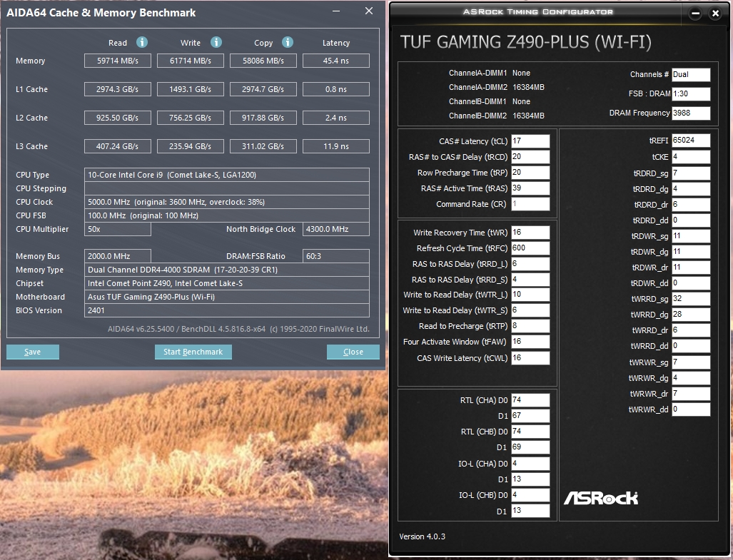Click the CPU Clock 5000.0 MHz field

tap(227, 202)
